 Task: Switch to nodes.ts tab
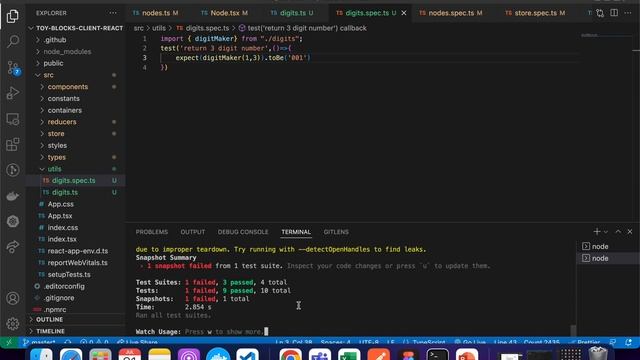(155, 13)
